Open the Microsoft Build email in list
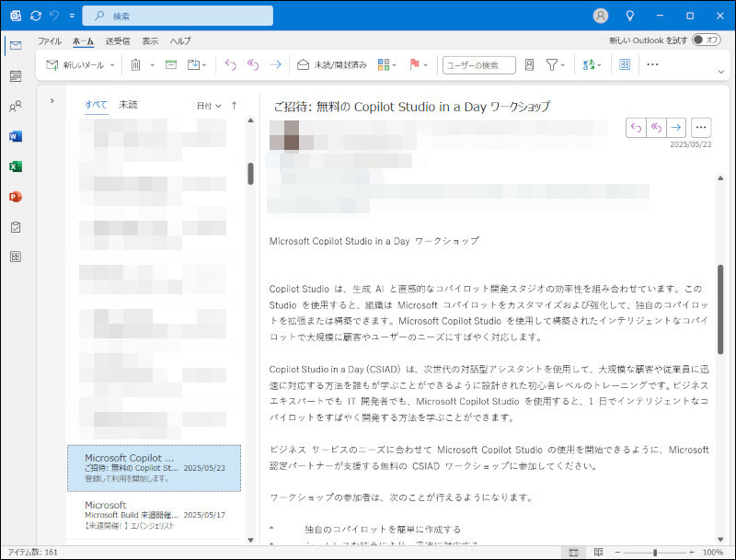The image size is (736, 560). pyautogui.click(x=154, y=514)
